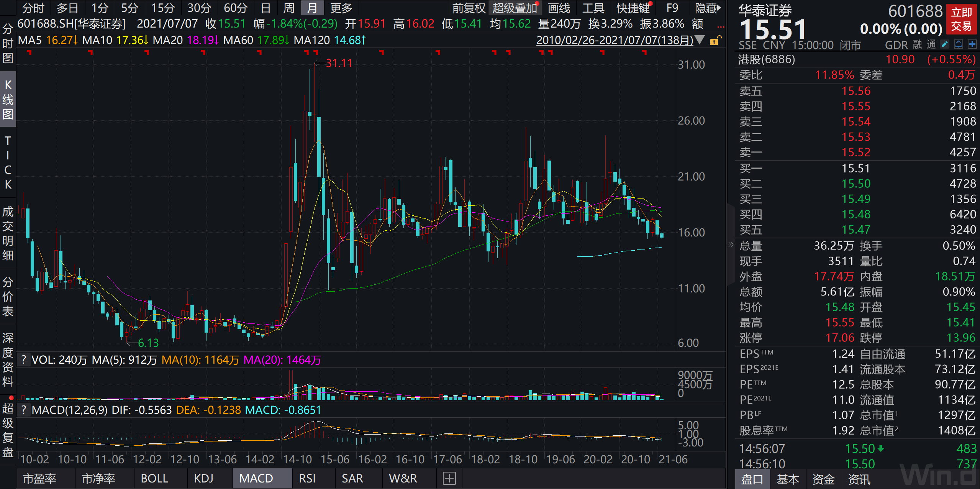Open the 快捷键 shortcuts menu

coord(633,8)
